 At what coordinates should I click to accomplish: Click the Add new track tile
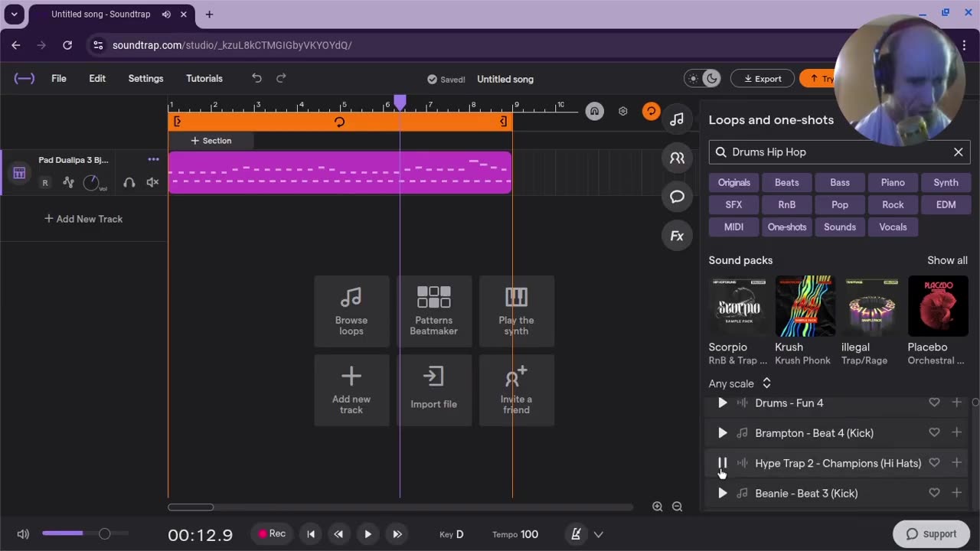point(351,390)
